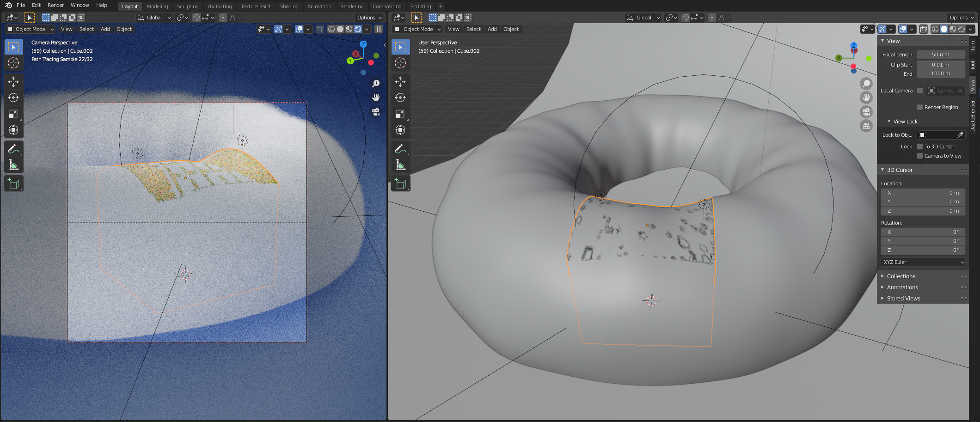
Task: Expand the Collections panel
Action: click(900, 276)
